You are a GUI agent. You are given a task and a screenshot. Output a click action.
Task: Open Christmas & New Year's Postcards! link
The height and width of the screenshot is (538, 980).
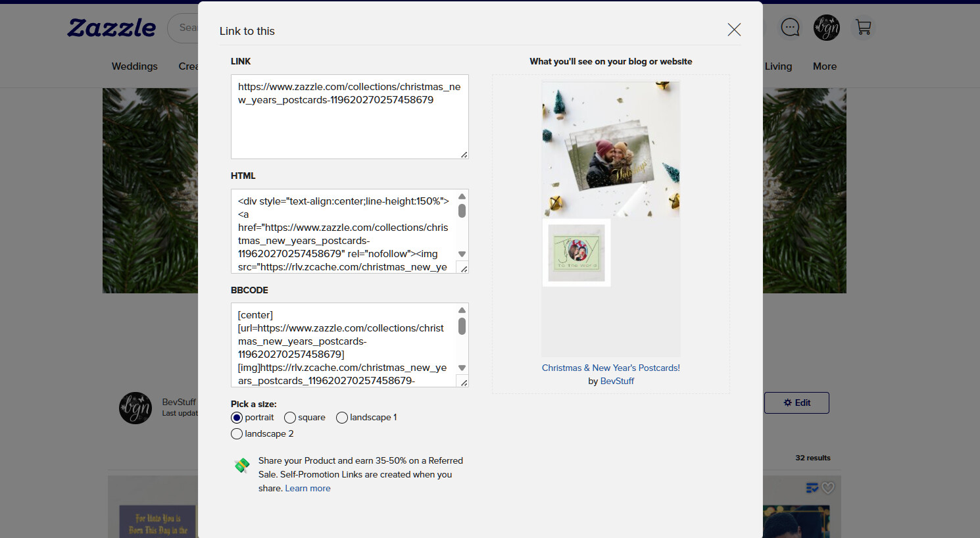pos(611,368)
